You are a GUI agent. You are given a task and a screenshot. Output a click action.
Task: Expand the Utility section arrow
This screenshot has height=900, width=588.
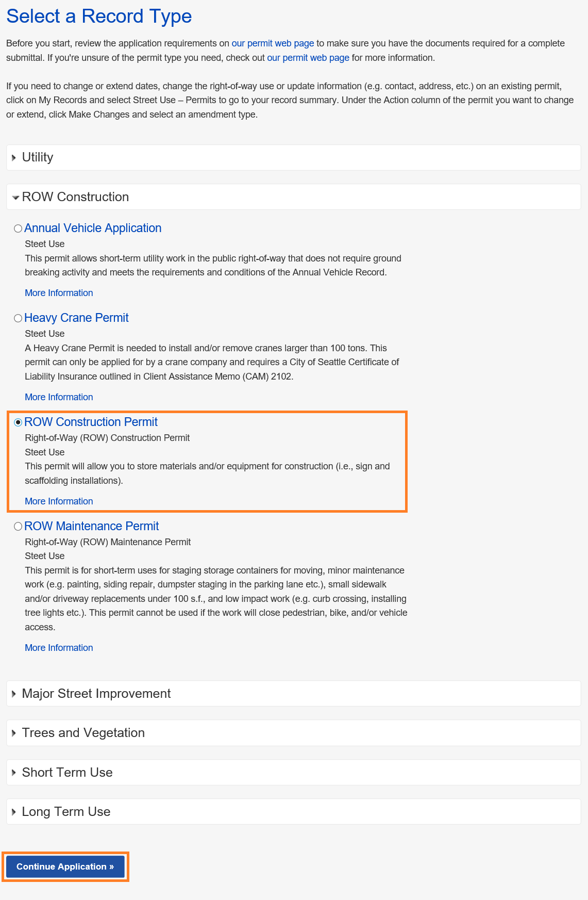14,158
